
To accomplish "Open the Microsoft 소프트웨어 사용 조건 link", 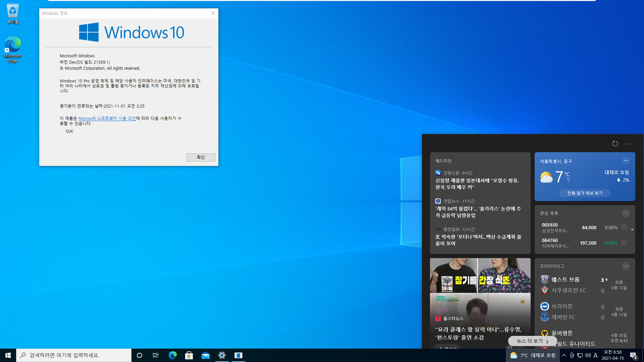I will [107, 118].
